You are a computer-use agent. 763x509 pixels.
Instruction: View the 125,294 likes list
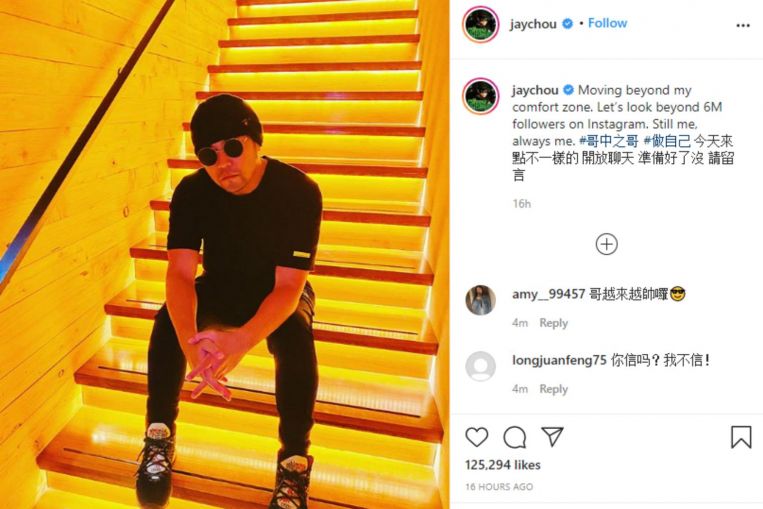pos(503,465)
